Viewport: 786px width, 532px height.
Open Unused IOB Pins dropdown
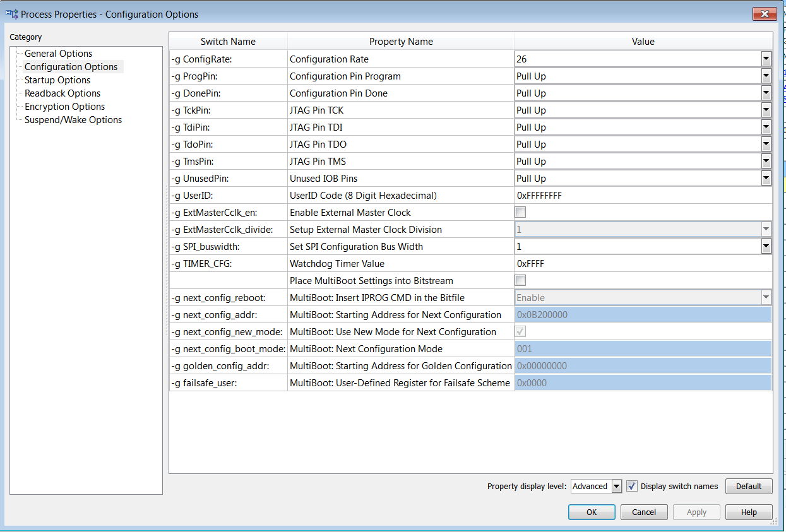coord(766,178)
